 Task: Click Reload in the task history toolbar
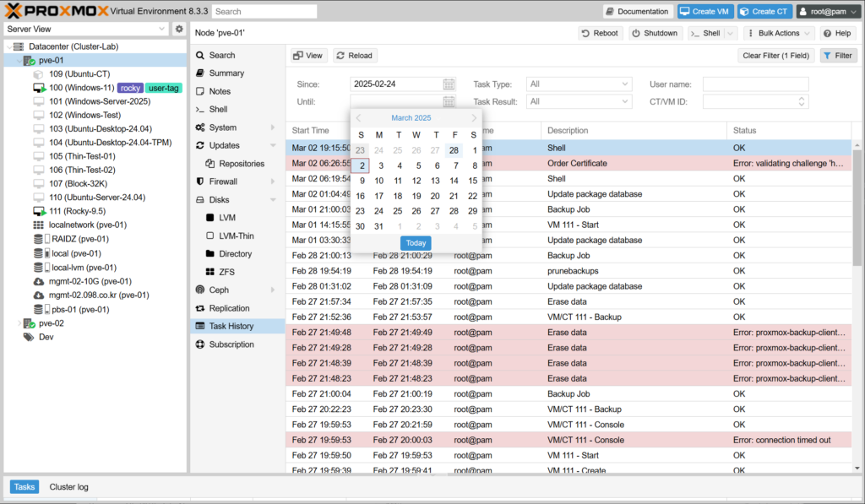[354, 56]
